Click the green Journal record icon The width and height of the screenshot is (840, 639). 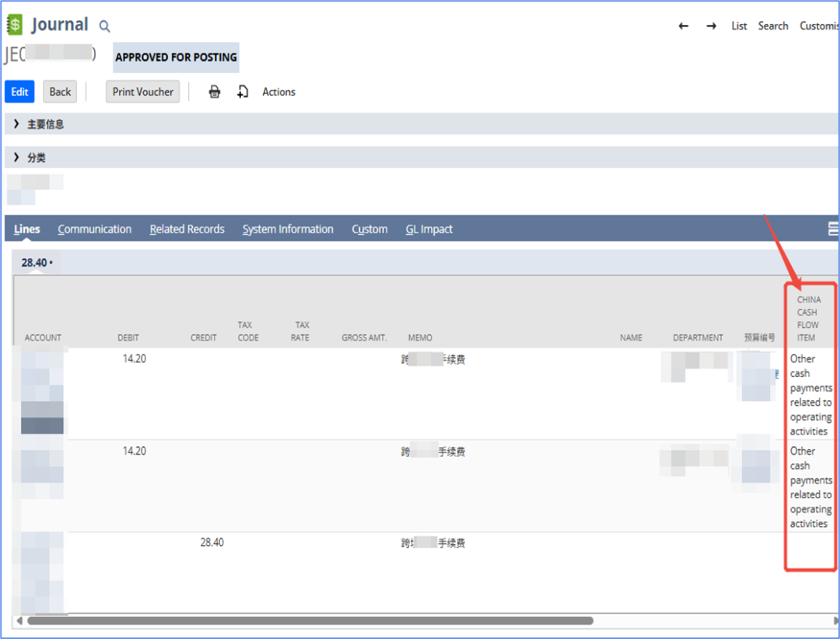[14, 25]
